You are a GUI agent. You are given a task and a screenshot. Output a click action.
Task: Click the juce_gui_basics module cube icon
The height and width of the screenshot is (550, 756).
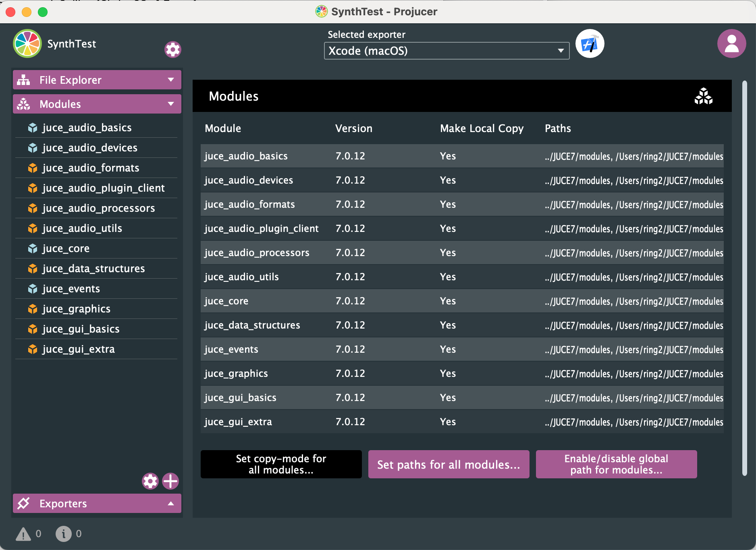(33, 329)
